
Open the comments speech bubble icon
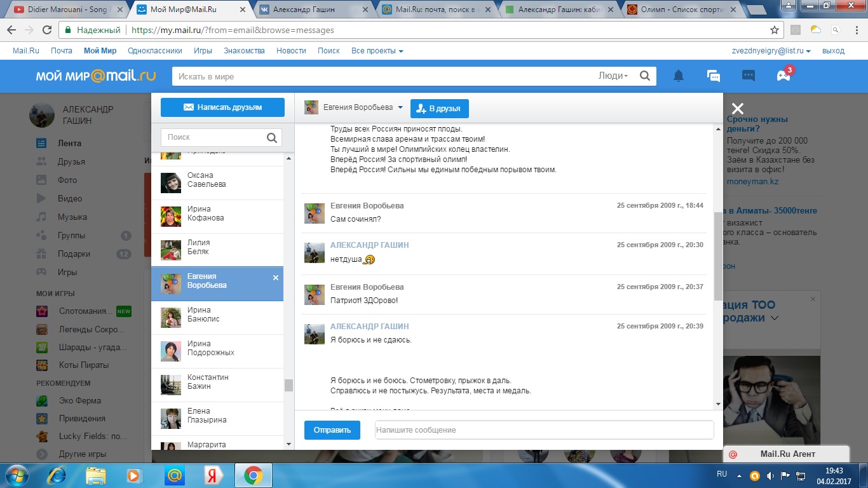tap(749, 76)
